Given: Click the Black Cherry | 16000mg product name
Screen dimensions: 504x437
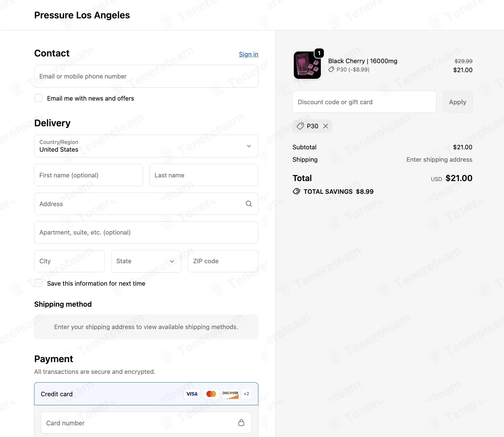Looking at the screenshot, I should click(x=363, y=61).
